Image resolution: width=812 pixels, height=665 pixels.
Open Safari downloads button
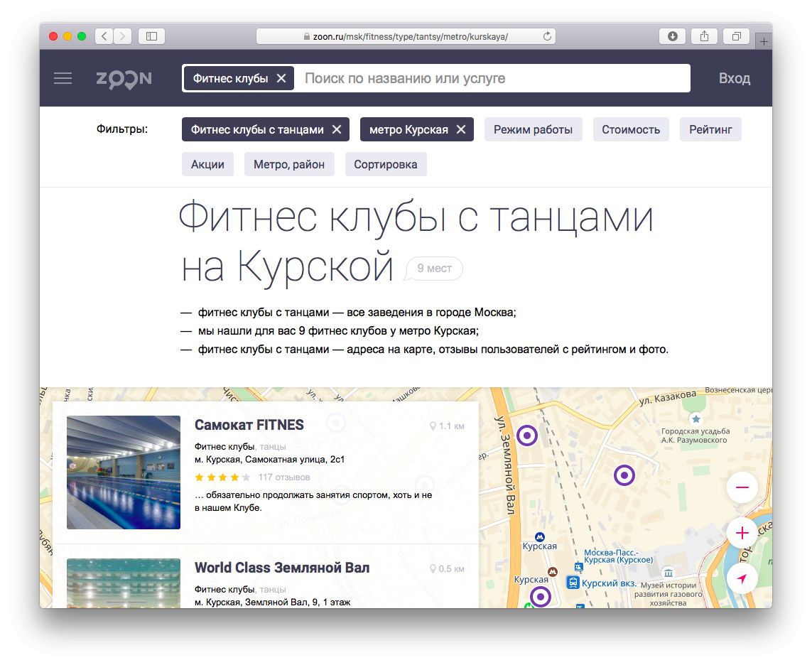[672, 36]
